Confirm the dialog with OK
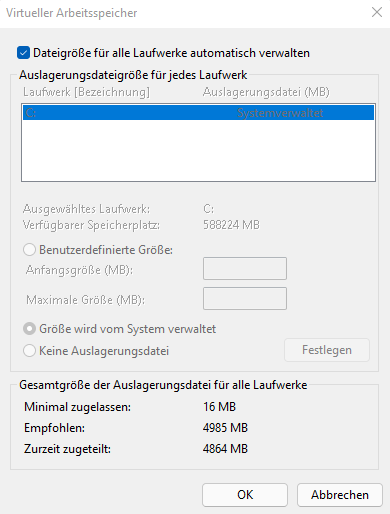 pyautogui.click(x=245, y=495)
